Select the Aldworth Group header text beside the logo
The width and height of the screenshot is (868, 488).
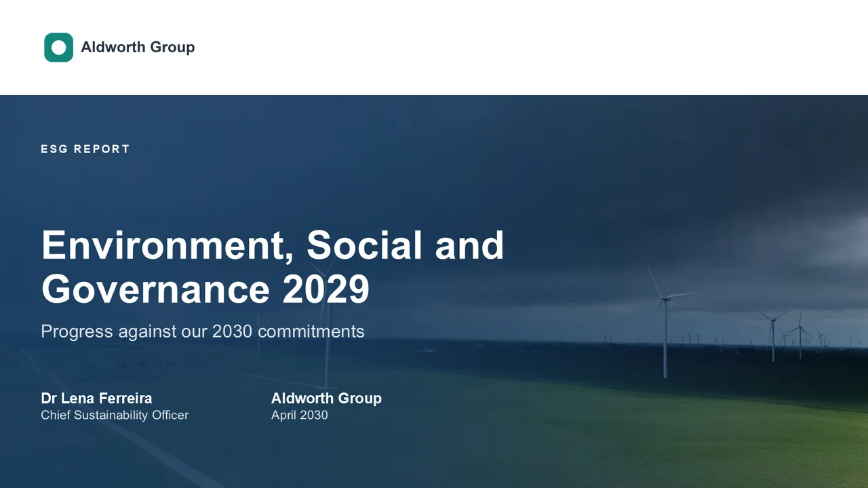click(x=138, y=47)
